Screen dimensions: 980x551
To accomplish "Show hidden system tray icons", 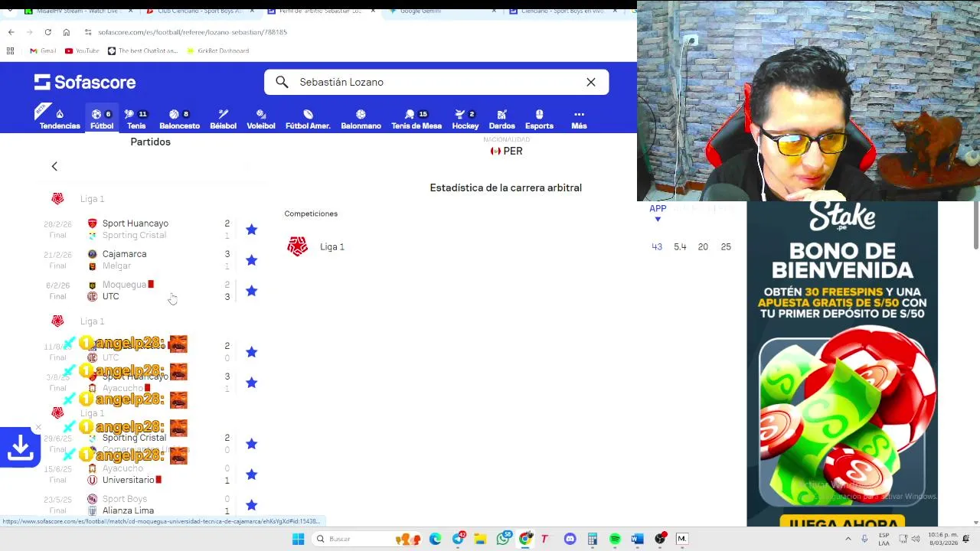I will [x=848, y=539].
